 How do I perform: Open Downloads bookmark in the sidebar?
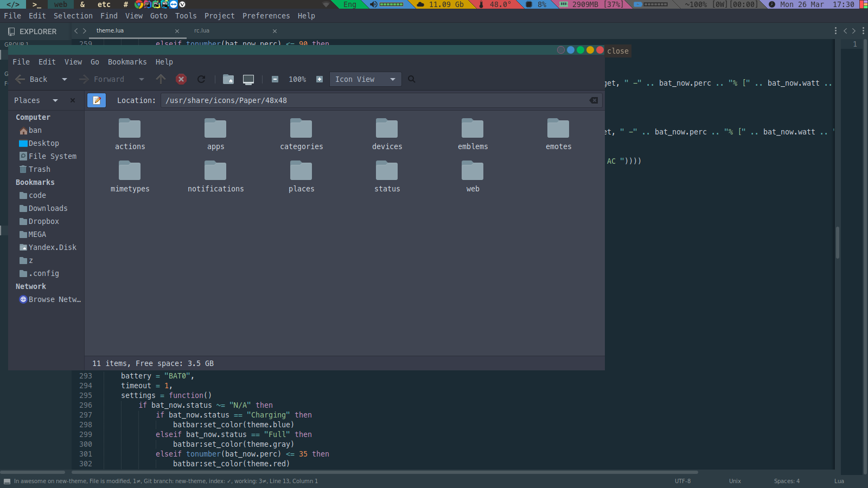48,208
